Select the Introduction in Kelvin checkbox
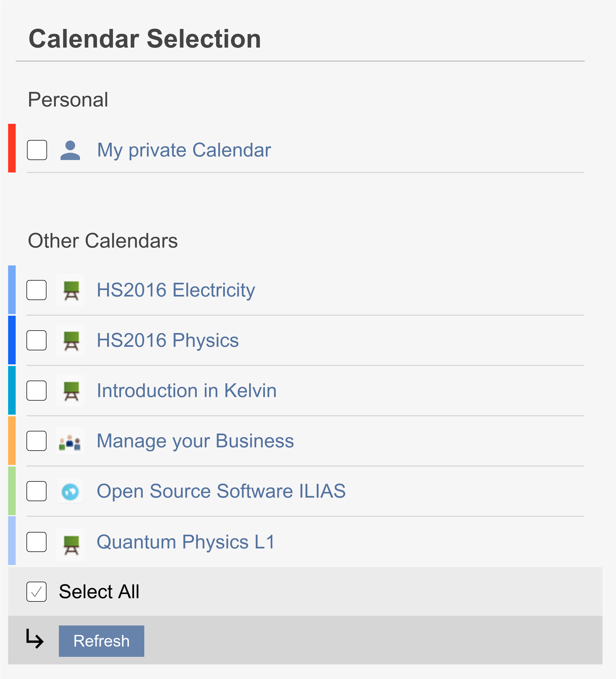 [x=36, y=391]
